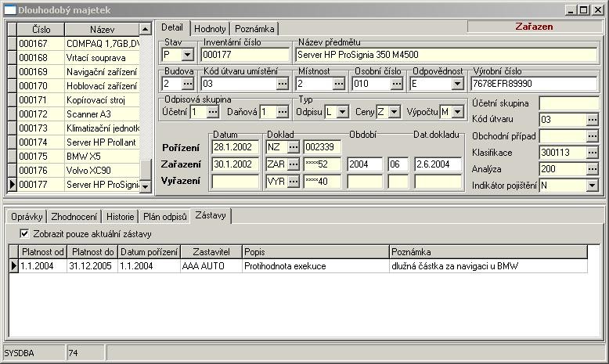Image resolution: width=609 pixels, height=364 pixels.
Task: Expand the Stav dropdown
Action: tap(187, 55)
